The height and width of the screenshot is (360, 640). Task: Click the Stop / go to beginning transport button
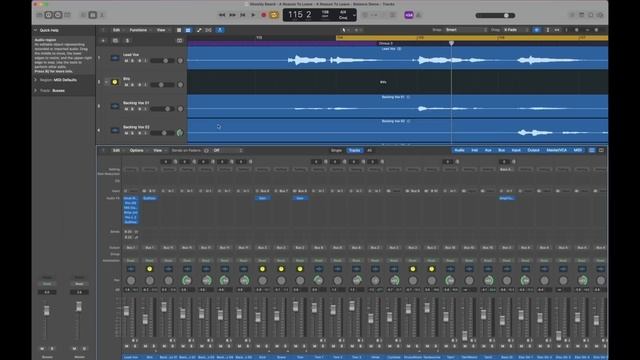point(242,15)
